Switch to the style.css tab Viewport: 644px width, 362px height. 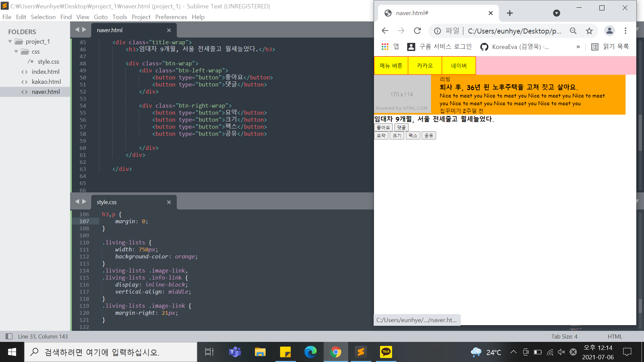tap(107, 202)
